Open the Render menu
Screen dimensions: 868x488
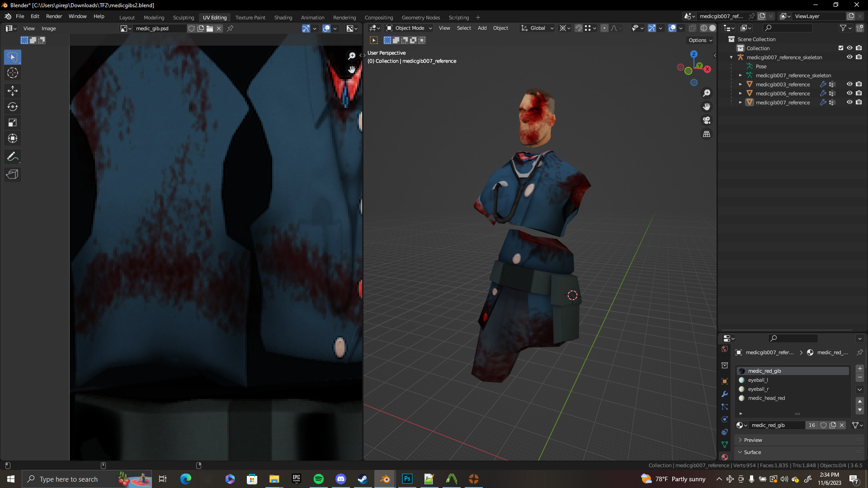coord(54,16)
